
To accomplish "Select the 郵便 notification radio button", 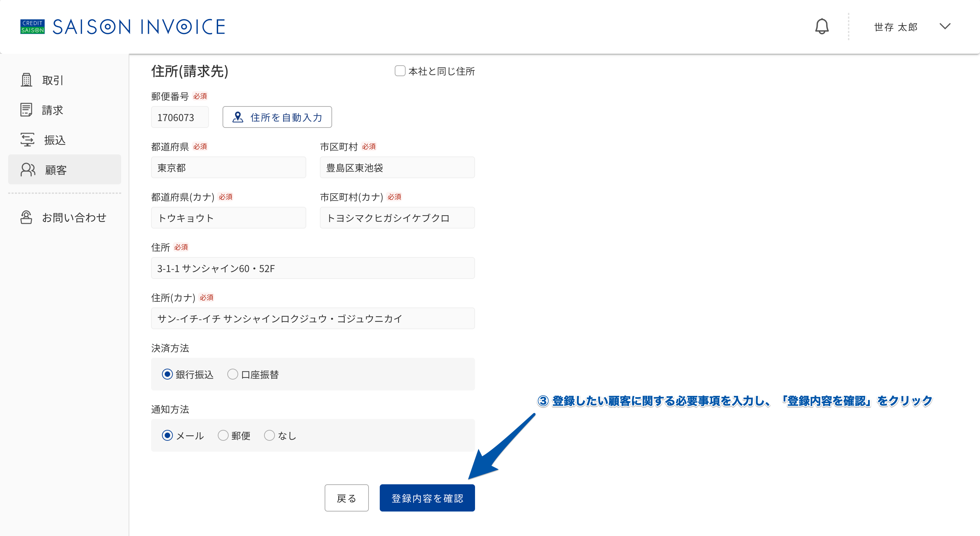I will click(223, 436).
